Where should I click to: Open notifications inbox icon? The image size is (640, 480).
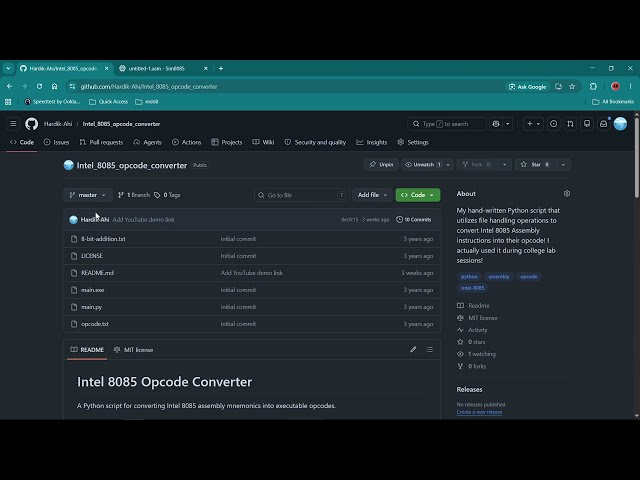(604, 124)
